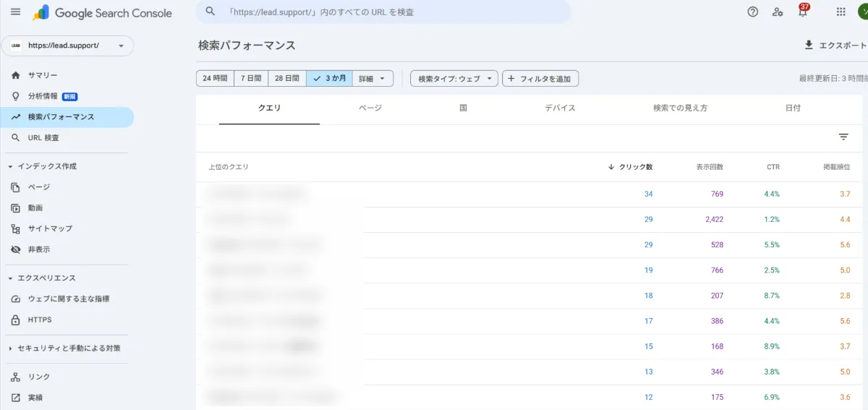This screenshot has height=410, width=868.
Task: Sort by CTR column header
Action: [773, 167]
